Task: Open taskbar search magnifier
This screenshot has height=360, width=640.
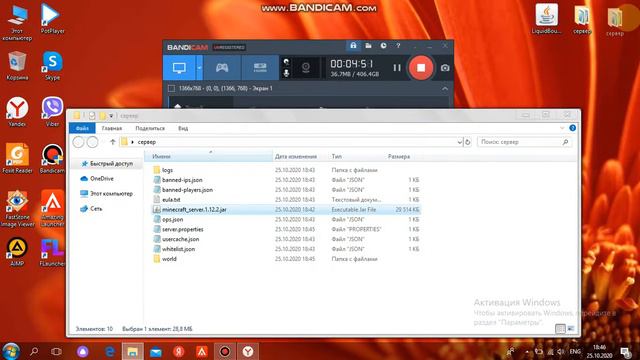Action: (34, 351)
